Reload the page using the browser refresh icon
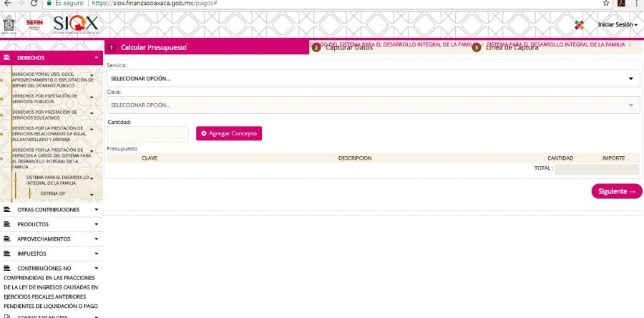 point(33,4)
